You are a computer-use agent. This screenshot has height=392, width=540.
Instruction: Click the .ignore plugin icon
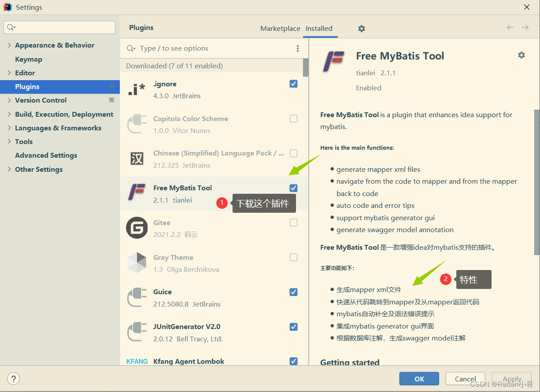point(137,89)
